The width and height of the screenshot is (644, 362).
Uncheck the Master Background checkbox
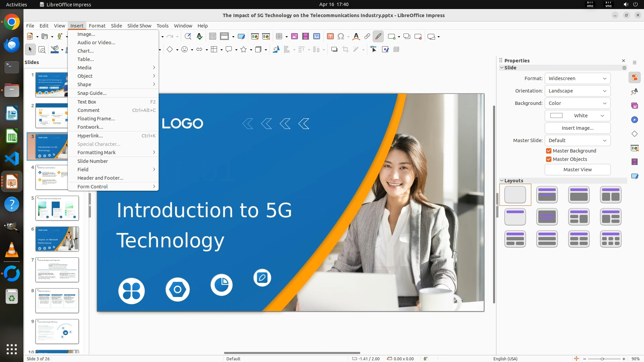click(x=549, y=151)
